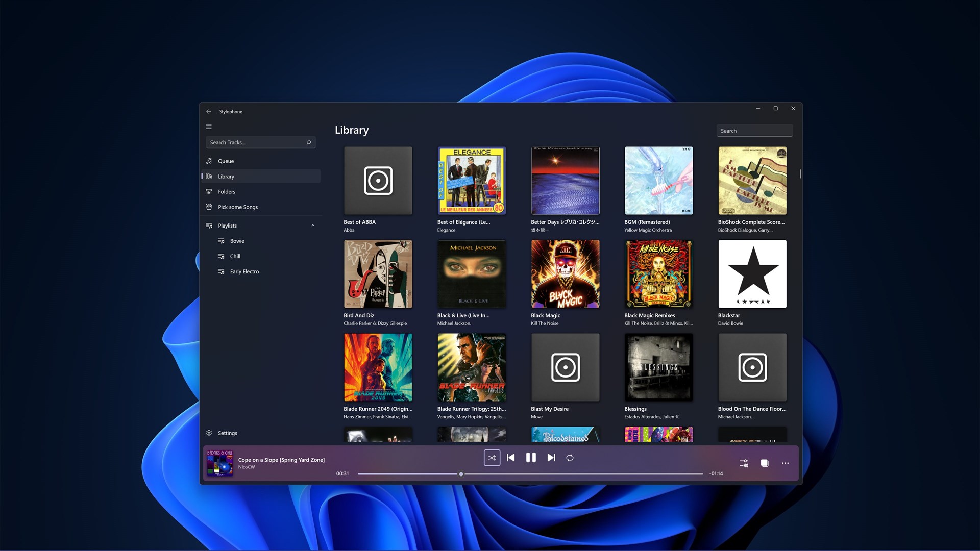
Task: Go to the previous track
Action: point(511,458)
